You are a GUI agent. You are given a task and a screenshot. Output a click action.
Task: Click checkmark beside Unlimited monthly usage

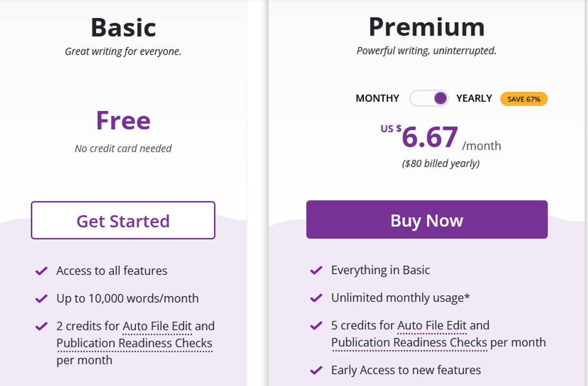click(316, 298)
